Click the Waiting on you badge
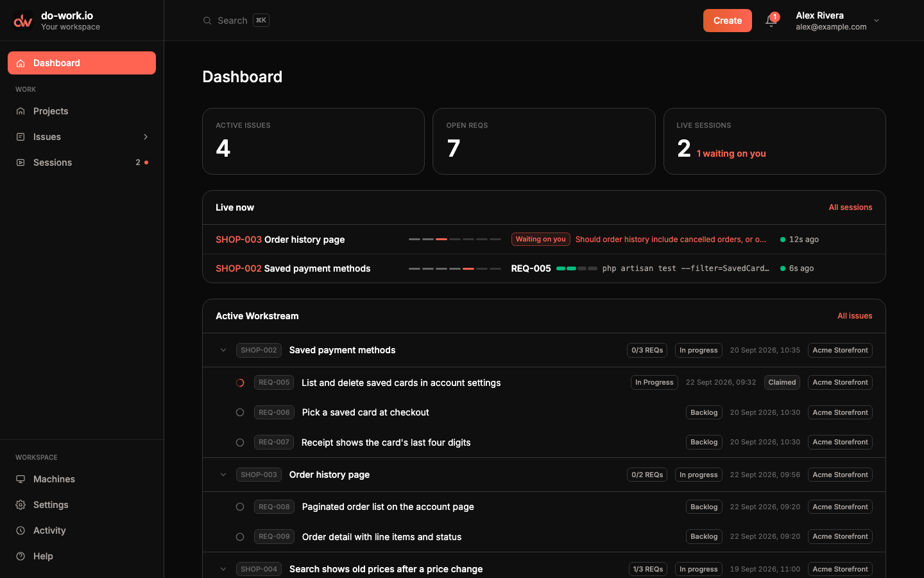 click(x=541, y=239)
